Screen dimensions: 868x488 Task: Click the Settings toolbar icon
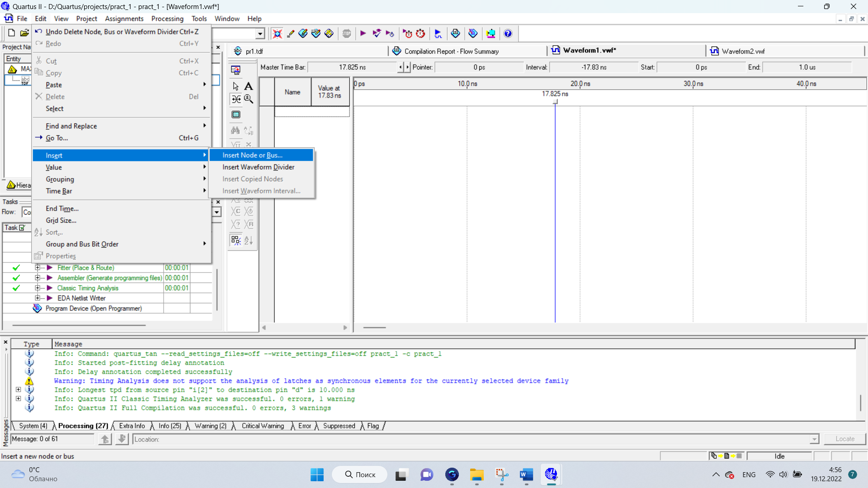[278, 33]
